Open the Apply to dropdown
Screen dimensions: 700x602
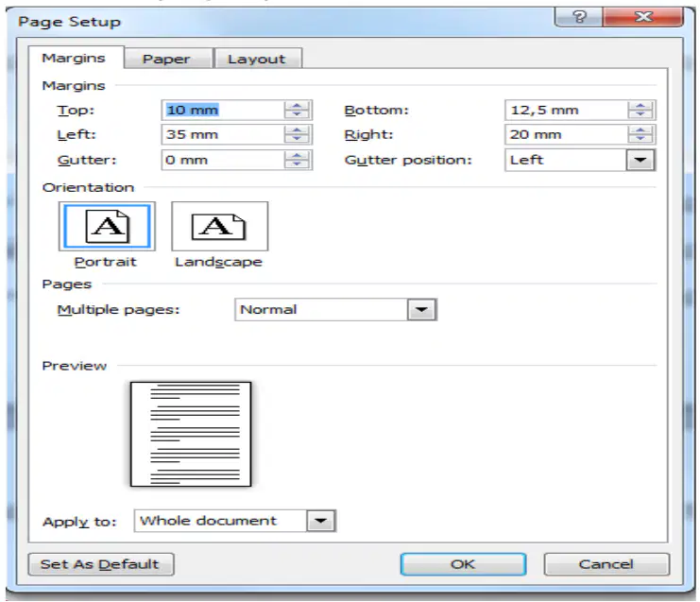(320, 521)
